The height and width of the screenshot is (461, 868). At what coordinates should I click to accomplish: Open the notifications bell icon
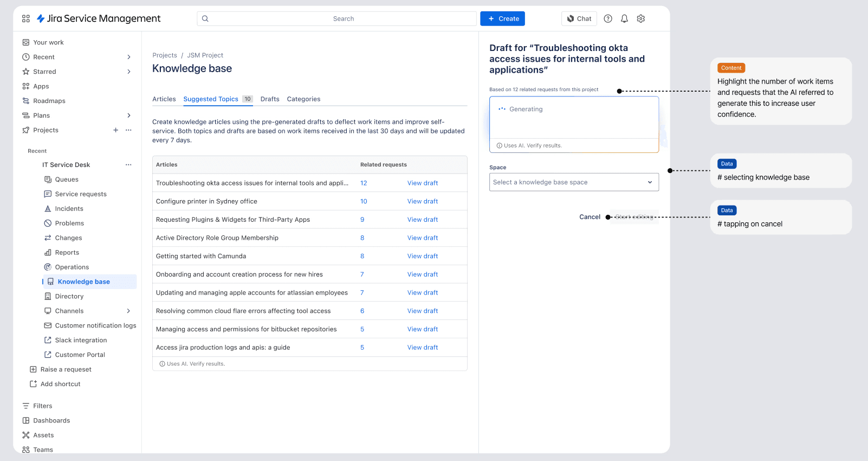click(x=624, y=18)
